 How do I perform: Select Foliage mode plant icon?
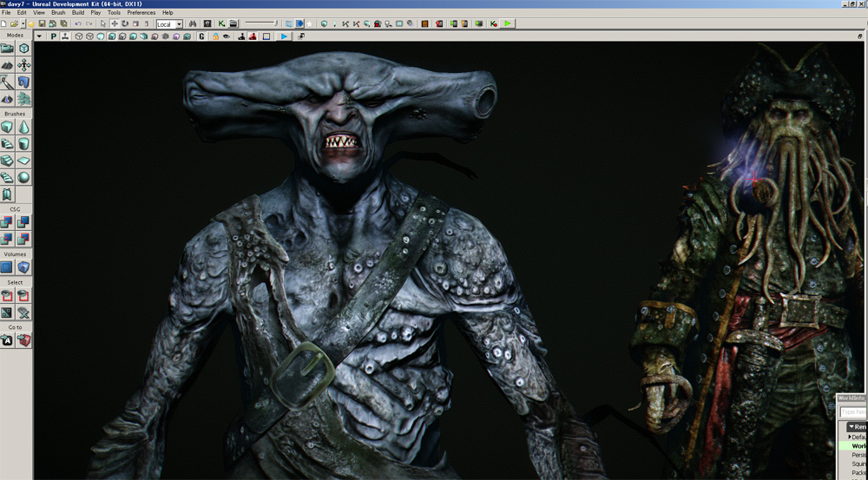[23, 99]
